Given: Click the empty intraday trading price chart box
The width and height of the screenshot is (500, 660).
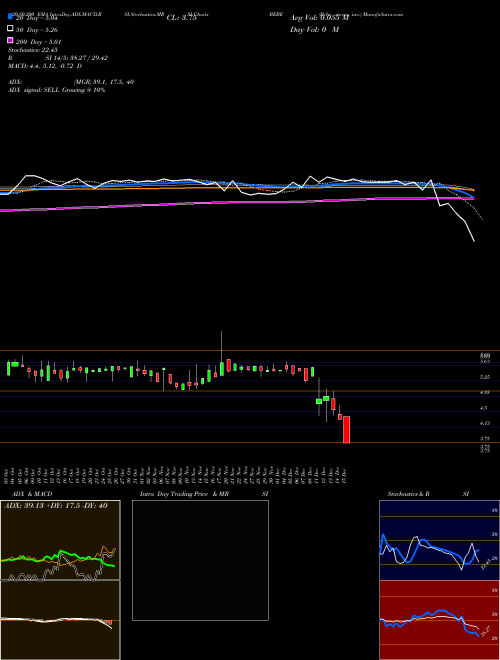Looking at the screenshot, I should [200, 560].
